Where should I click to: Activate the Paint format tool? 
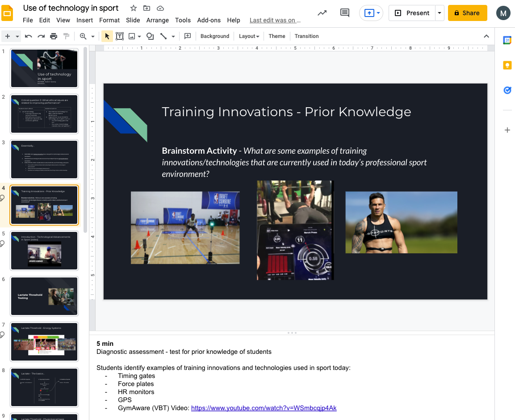(x=67, y=36)
